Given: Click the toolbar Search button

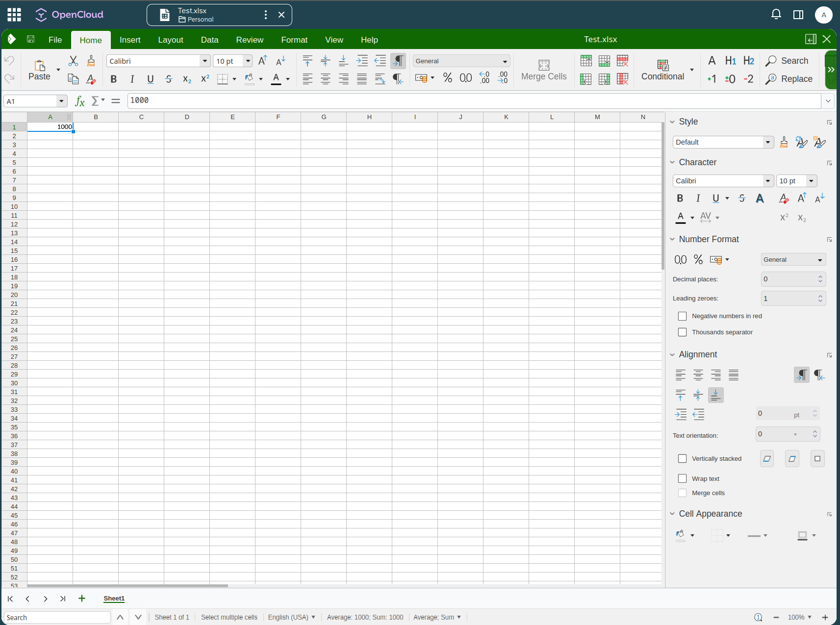Looking at the screenshot, I should click(x=787, y=61).
